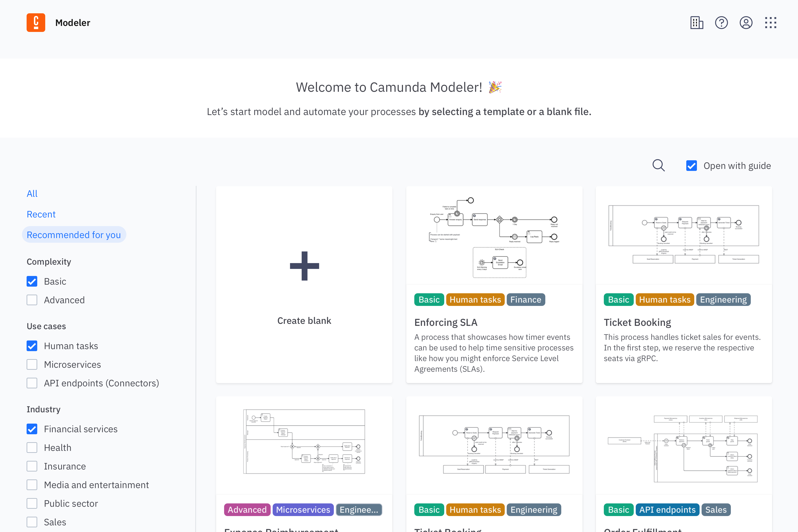Click the Microservices tag on Expense Reimbursement

click(x=303, y=510)
